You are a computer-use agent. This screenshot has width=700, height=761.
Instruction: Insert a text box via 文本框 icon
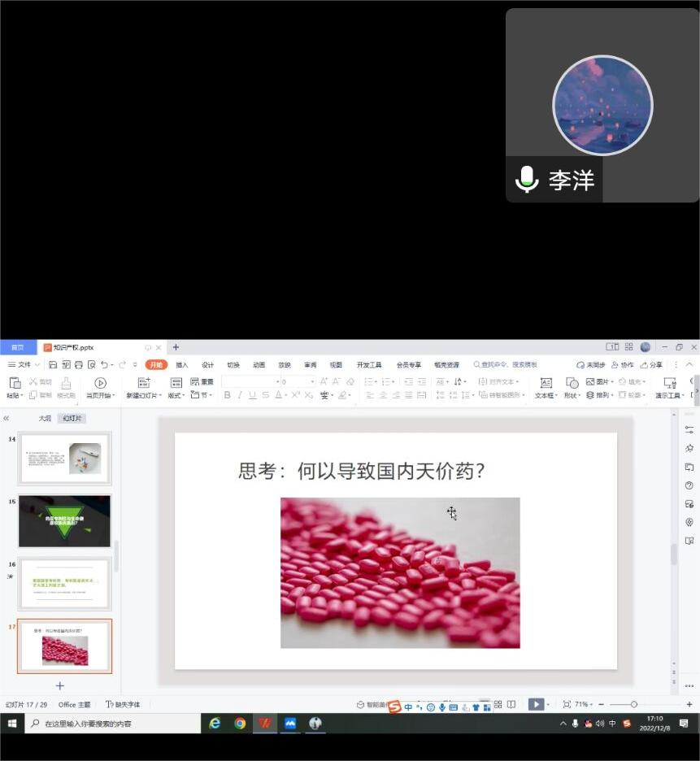click(x=546, y=383)
